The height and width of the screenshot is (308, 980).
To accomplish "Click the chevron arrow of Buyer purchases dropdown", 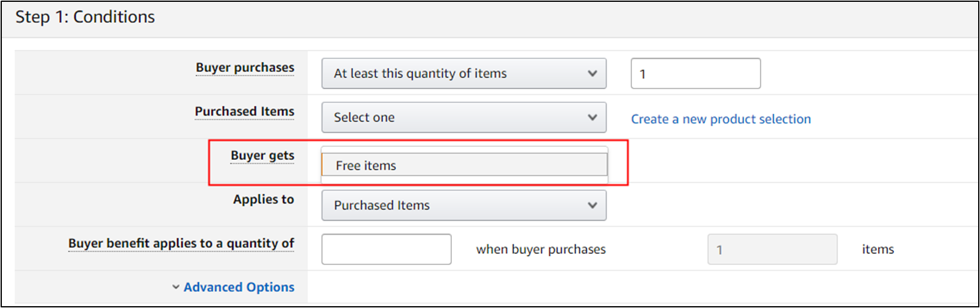I will pyautogui.click(x=592, y=74).
